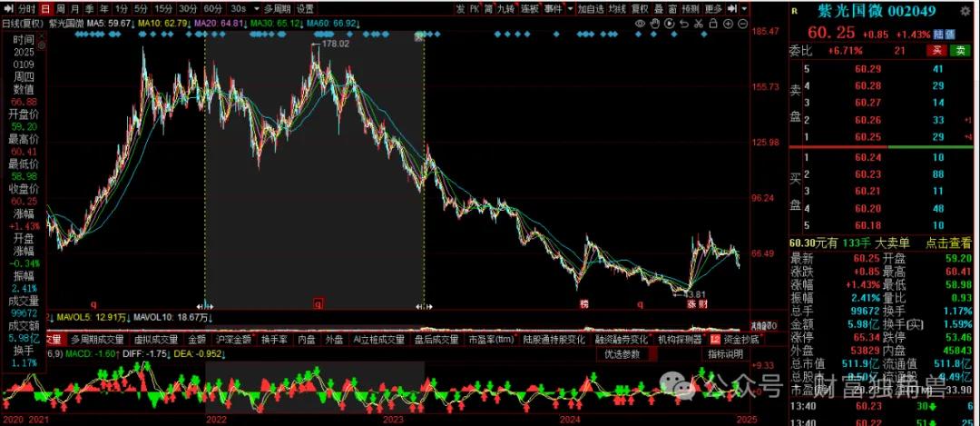Image resolution: width=980 pixels, height=426 pixels.
Task: Switch to the 15分 chart period
Action: [163, 9]
